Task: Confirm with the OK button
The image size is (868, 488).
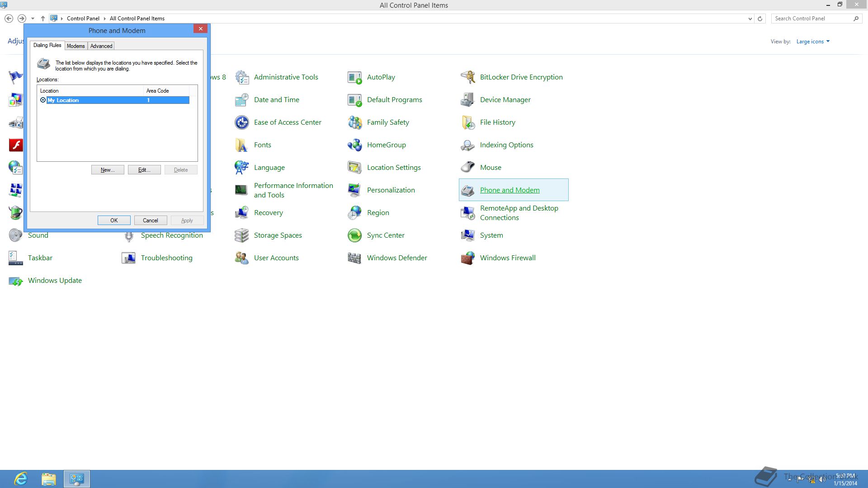Action: click(x=114, y=221)
